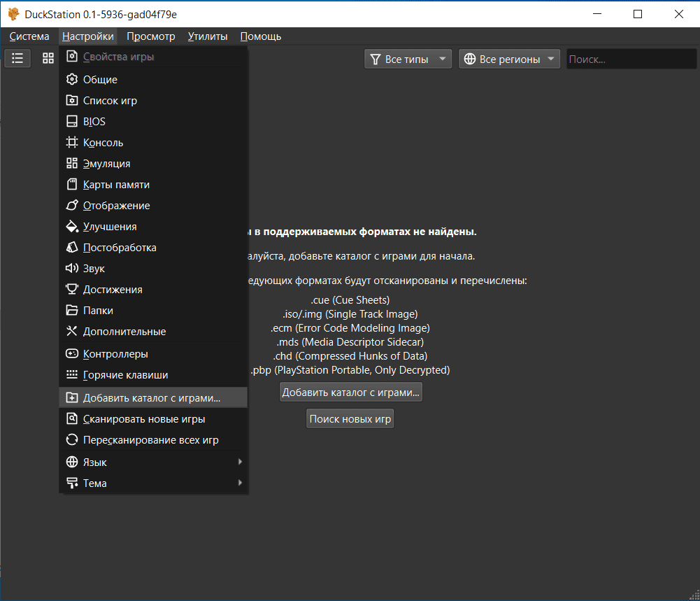Click the globe icon in Все регионы
The image size is (700, 601).
click(470, 59)
